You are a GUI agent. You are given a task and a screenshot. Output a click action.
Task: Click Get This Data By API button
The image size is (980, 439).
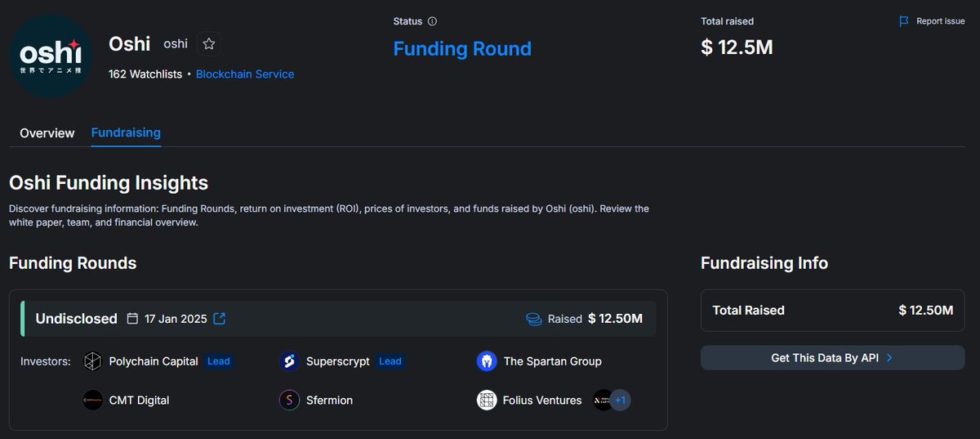coord(832,358)
